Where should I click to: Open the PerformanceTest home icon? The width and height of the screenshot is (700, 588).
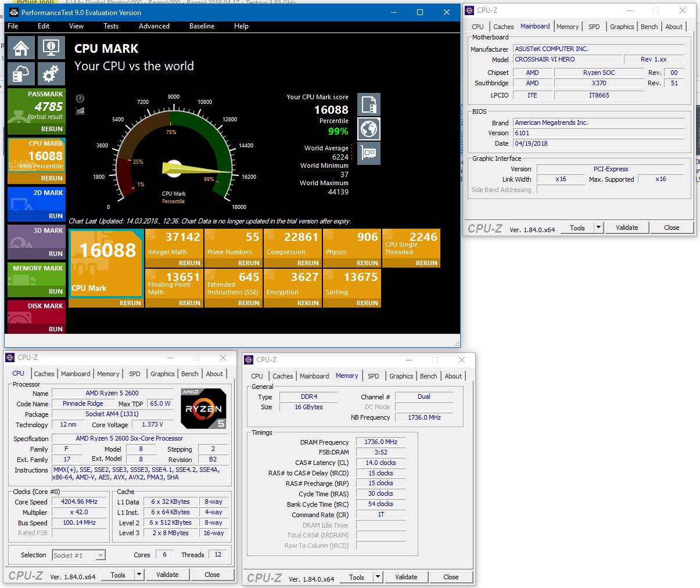click(21, 48)
